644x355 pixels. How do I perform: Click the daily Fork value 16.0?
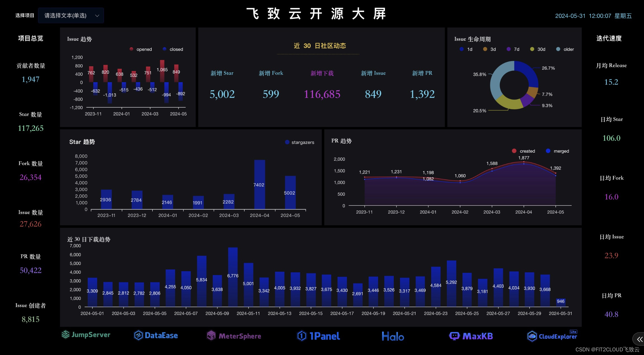click(x=611, y=197)
